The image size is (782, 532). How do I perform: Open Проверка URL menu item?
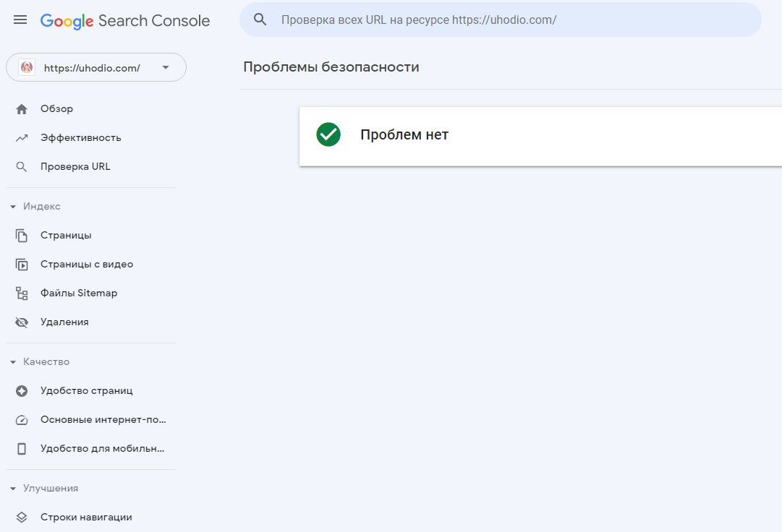point(75,167)
